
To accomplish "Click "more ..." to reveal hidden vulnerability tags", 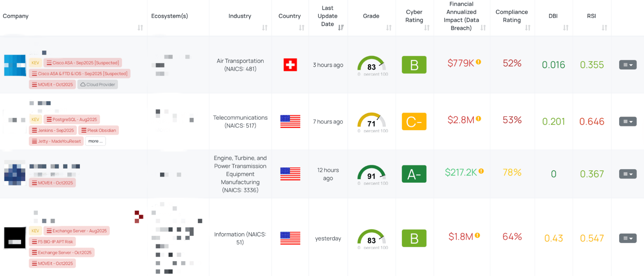I will [x=95, y=141].
